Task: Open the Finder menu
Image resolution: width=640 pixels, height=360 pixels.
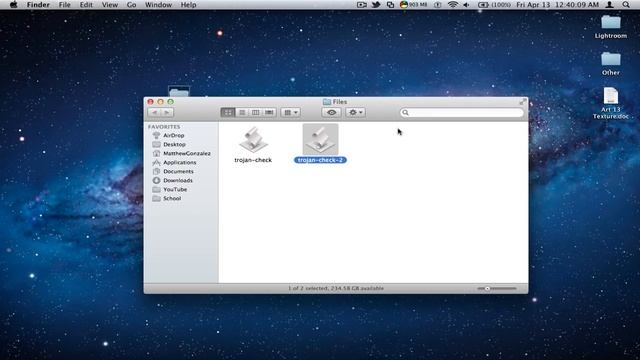Action: tap(38, 5)
